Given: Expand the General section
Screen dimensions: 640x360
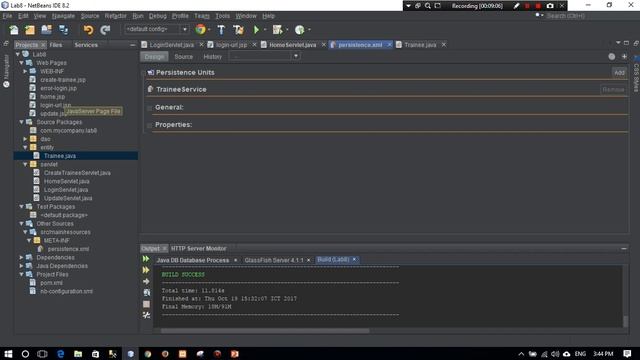Looking at the screenshot, I should coord(150,108).
